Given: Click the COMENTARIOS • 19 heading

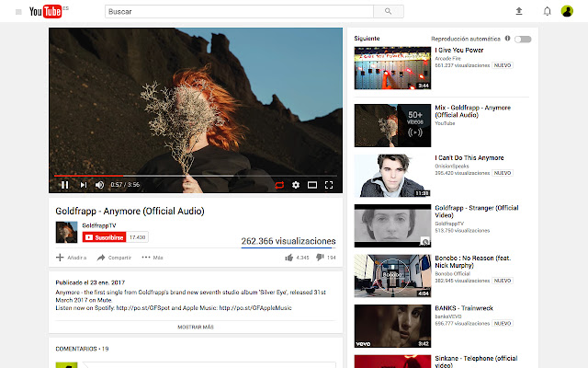Looking at the screenshot, I should (x=82, y=349).
